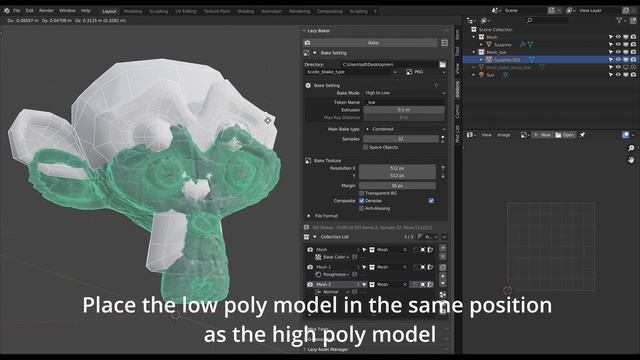640x360 pixels.
Task: Collapse the Mesh collection in outliner
Action: (x=474, y=37)
